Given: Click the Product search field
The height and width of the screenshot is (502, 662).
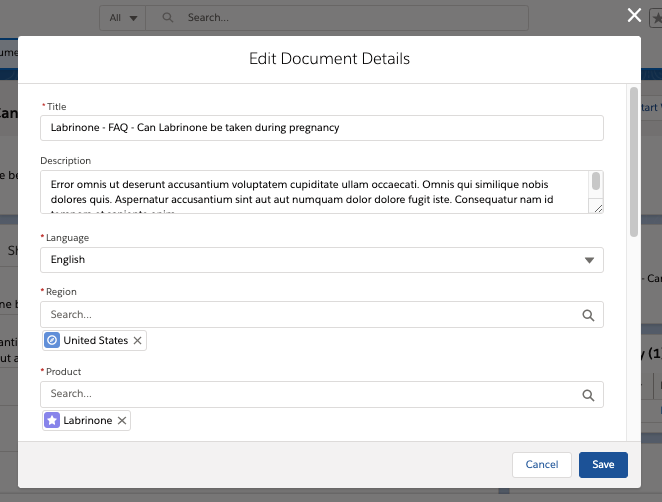Looking at the screenshot, I should click(310, 394).
